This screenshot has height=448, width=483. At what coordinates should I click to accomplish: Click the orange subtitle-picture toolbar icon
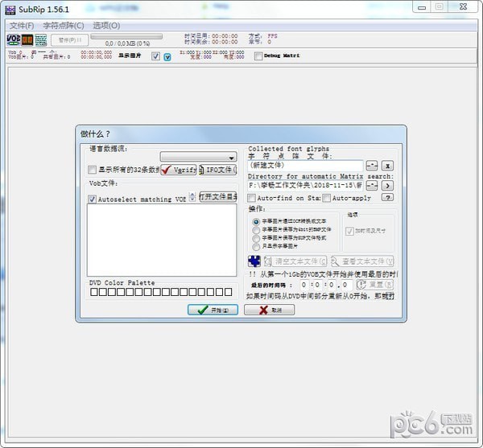point(27,40)
